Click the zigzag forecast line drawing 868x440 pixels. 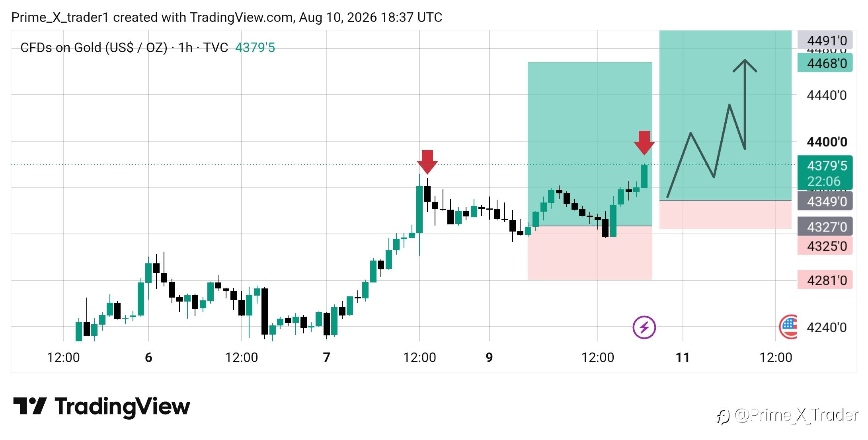pos(706,151)
